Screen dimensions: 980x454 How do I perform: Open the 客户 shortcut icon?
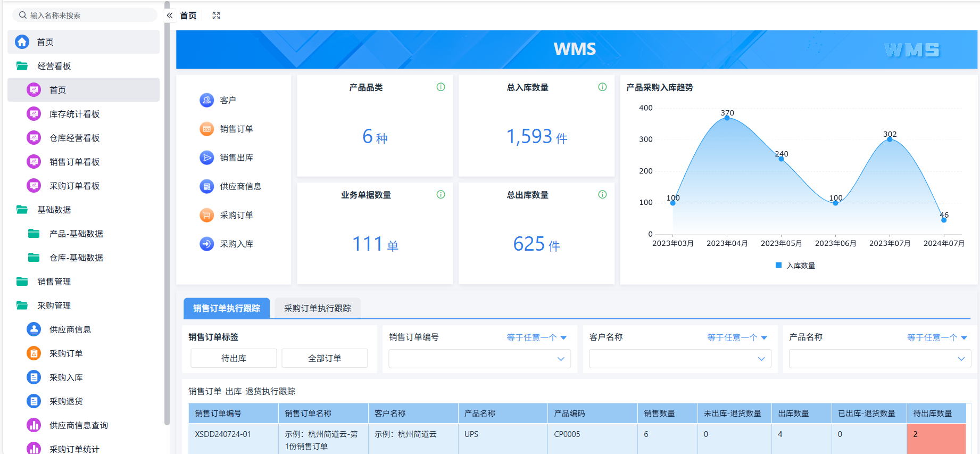point(206,100)
